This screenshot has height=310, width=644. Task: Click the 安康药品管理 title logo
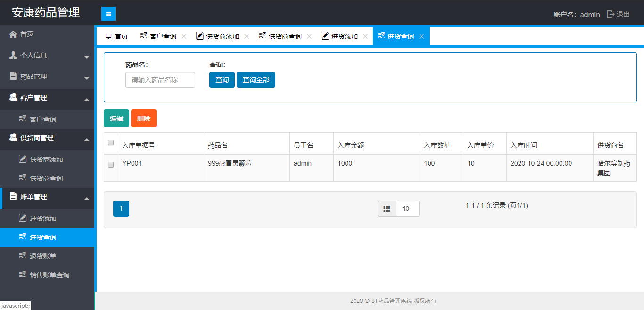pos(46,13)
